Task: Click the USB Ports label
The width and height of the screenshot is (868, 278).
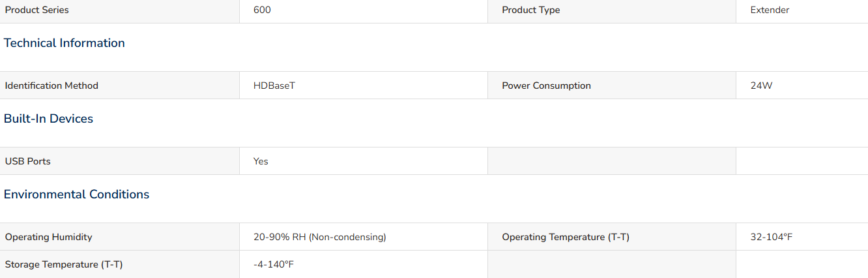Action: coord(27,161)
